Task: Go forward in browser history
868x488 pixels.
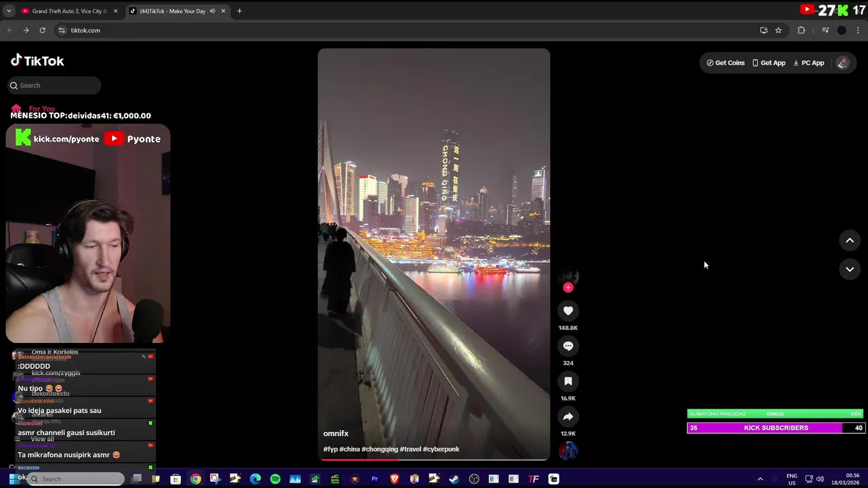Action: click(26, 30)
